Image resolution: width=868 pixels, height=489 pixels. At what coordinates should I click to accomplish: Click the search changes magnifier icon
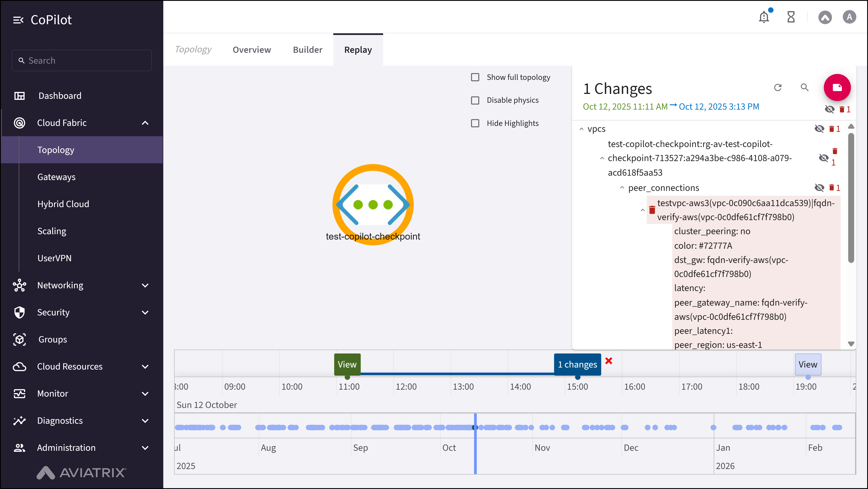[804, 88]
